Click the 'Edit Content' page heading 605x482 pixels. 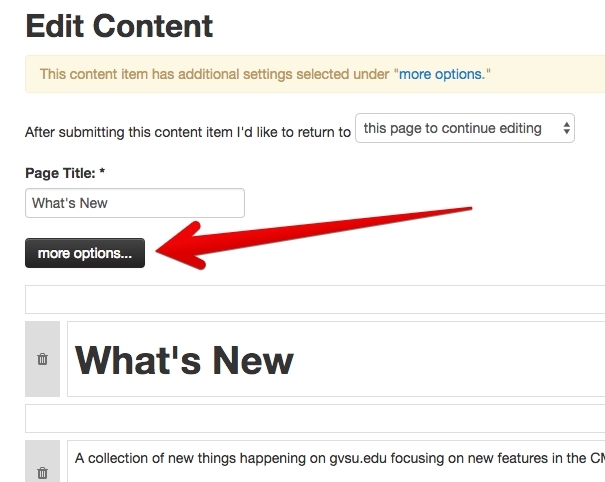coord(119,25)
